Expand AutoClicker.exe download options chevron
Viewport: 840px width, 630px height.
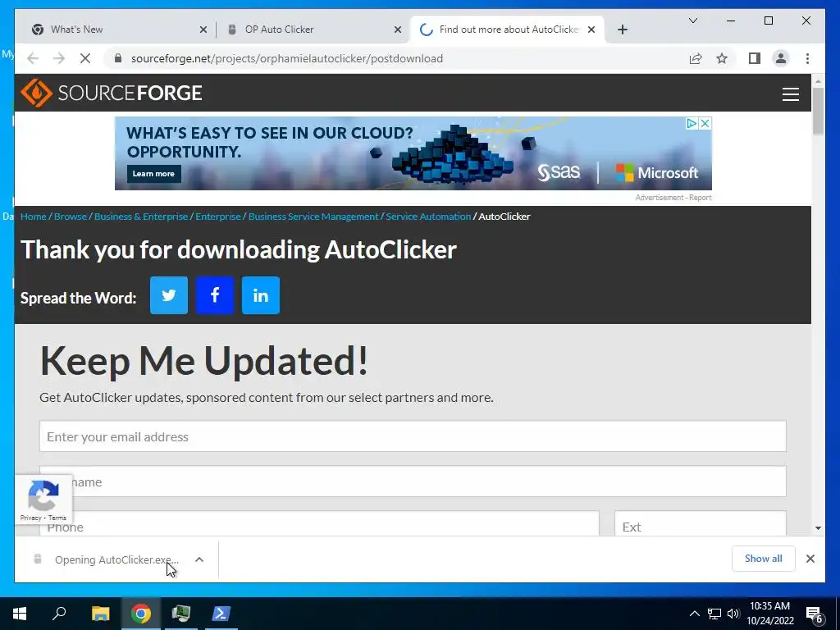point(199,559)
